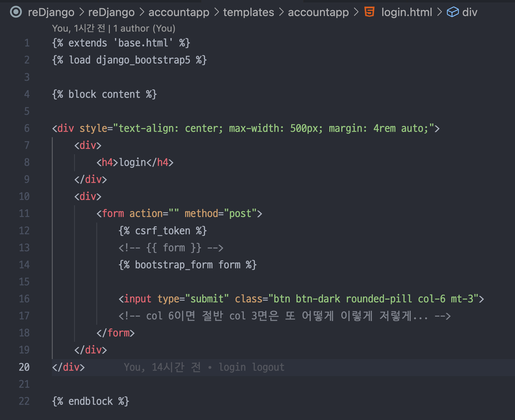The width and height of the screenshot is (515, 420).
Task: Place cursor in the form method="post" attribute
Action: tap(220, 213)
